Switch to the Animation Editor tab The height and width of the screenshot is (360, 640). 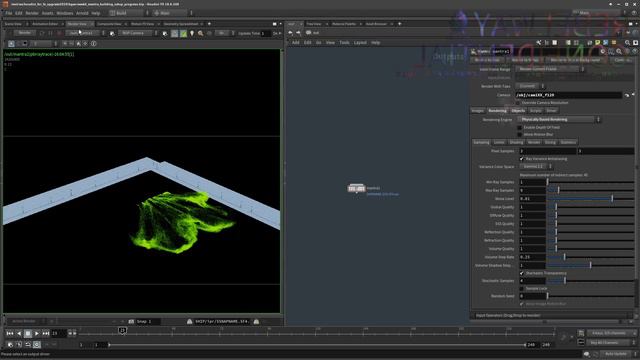pyautogui.click(x=45, y=24)
